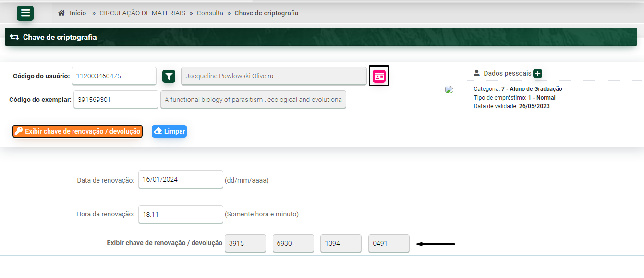Expand Dados pessoais with plus icon
Viewport: 644px width, 278px height.
537,74
